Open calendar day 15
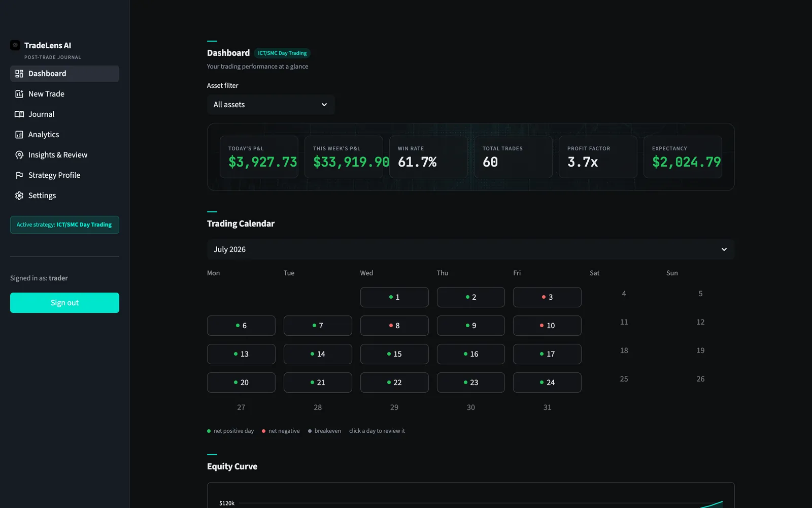 394,354
